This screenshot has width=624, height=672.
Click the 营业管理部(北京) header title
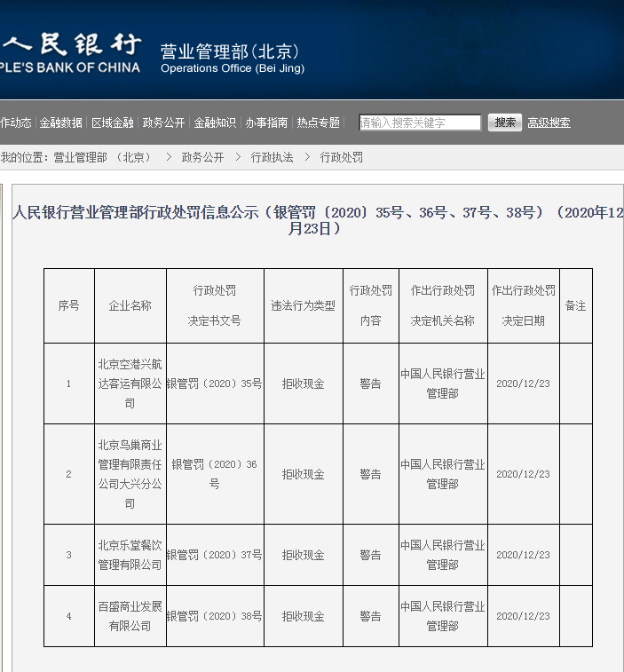232,58
